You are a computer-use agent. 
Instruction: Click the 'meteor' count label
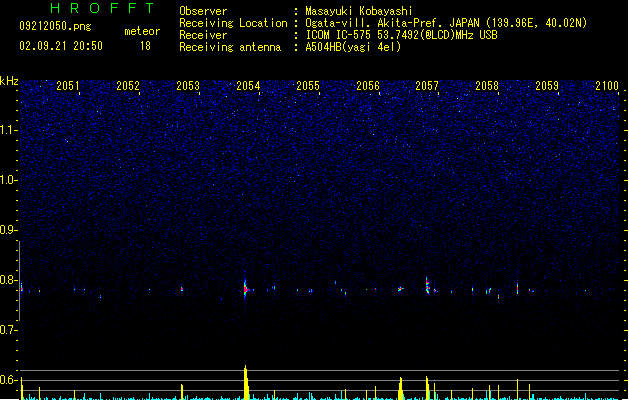pos(142,31)
